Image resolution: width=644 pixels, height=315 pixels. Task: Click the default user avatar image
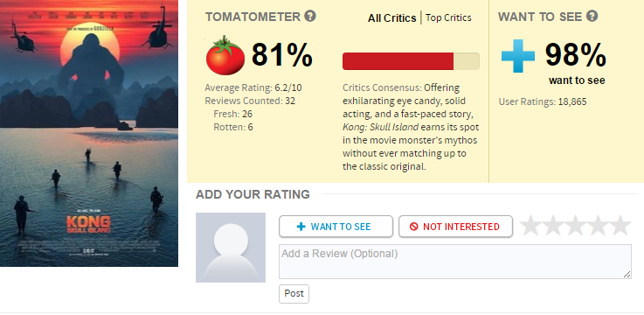231,248
